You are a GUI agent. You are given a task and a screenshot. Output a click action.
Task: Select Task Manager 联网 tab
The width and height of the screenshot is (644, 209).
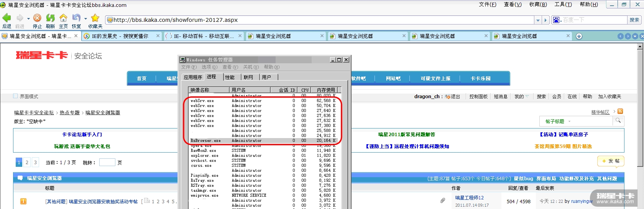[248, 77]
